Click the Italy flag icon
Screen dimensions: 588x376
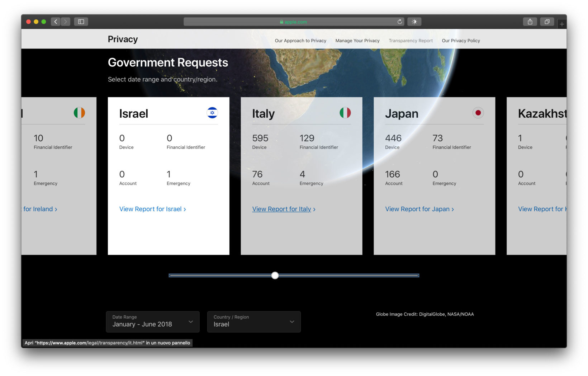coord(345,113)
